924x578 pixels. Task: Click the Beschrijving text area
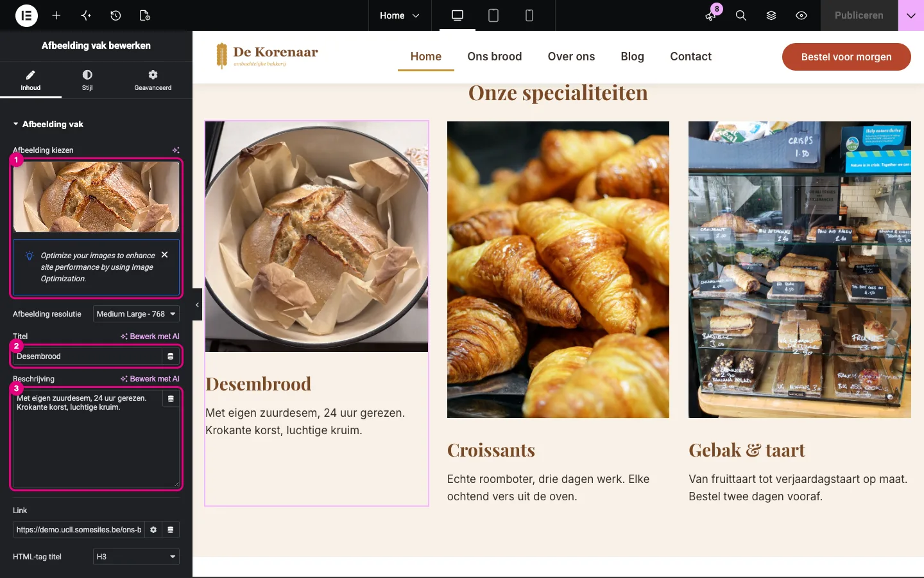[96, 439]
